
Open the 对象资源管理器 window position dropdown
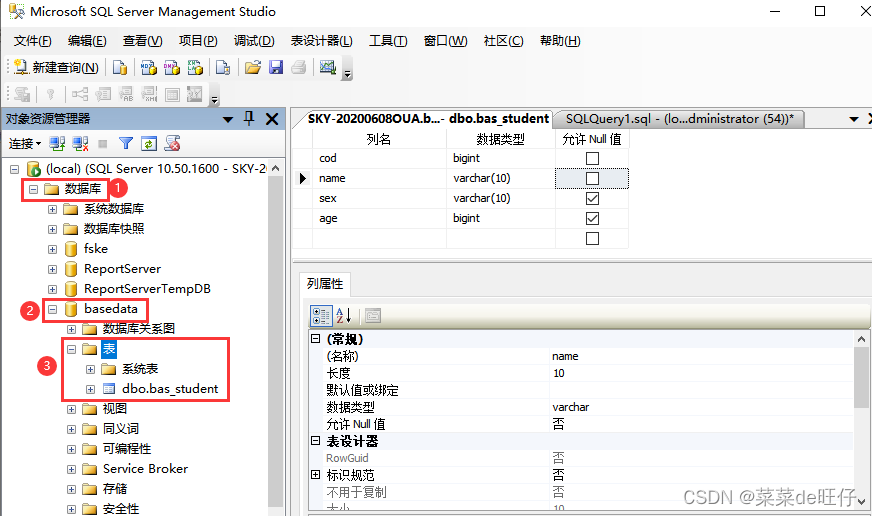[x=227, y=119]
